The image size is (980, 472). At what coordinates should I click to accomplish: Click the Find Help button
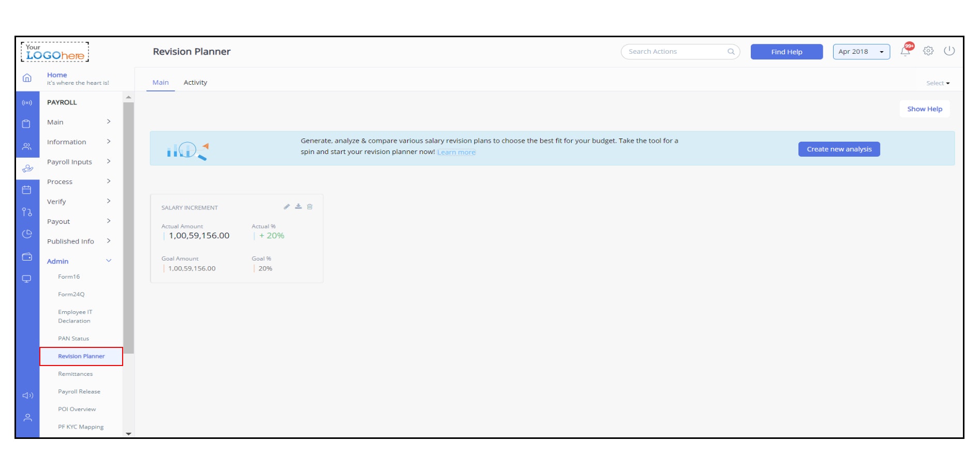tap(786, 52)
